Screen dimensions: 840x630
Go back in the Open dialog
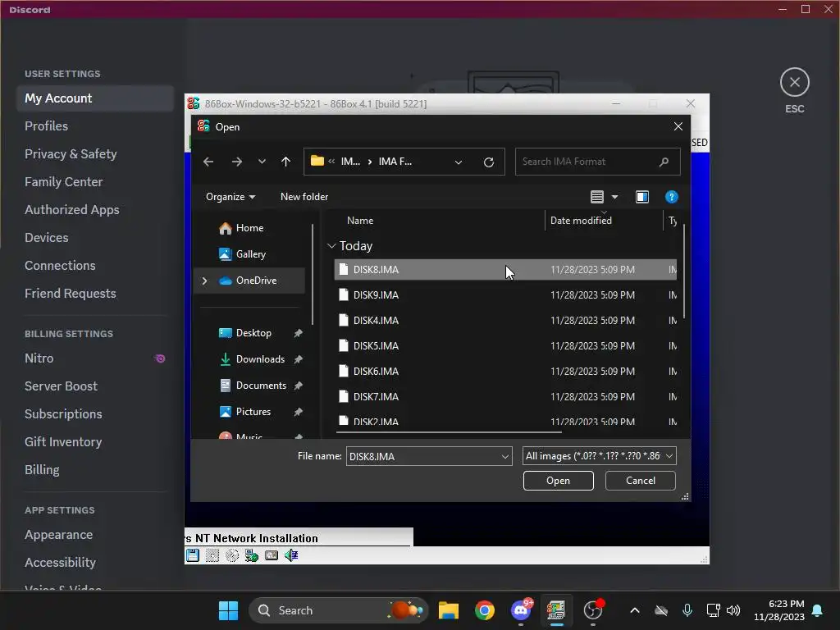[x=208, y=162]
